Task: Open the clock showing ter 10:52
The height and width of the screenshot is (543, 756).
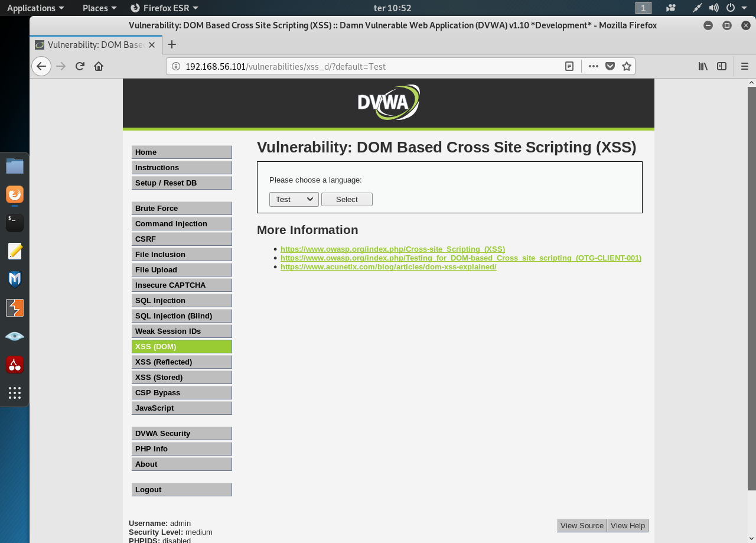Action: point(393,8)
